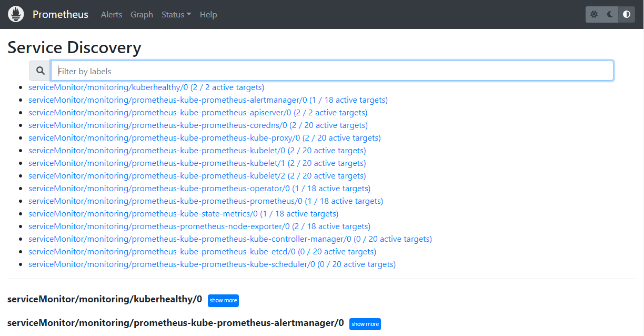This screenshot has height=336, width=644.
Task: Click the serviceMonitor/monitoring/kuberhealthy/0 section heading
Action: click(x=105, y=299)
